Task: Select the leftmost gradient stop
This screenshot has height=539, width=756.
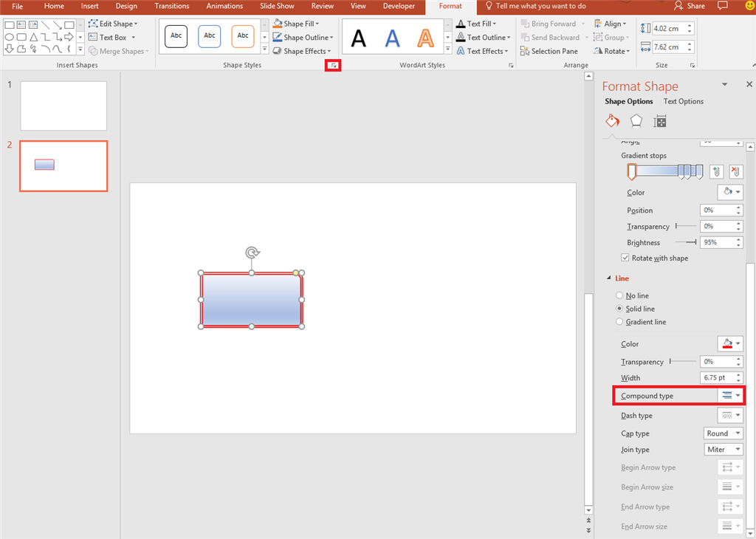Action: point(631,171)
